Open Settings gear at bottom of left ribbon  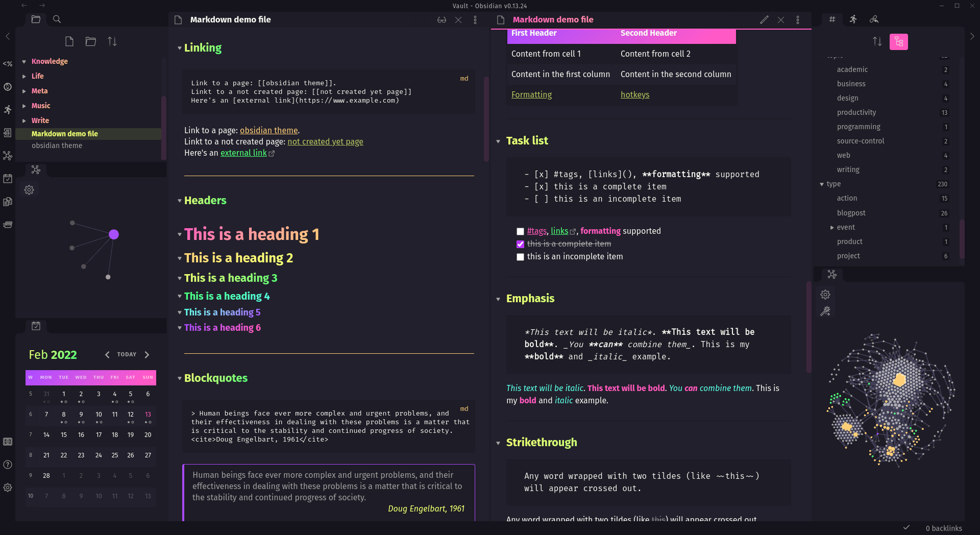click(8, 488)
